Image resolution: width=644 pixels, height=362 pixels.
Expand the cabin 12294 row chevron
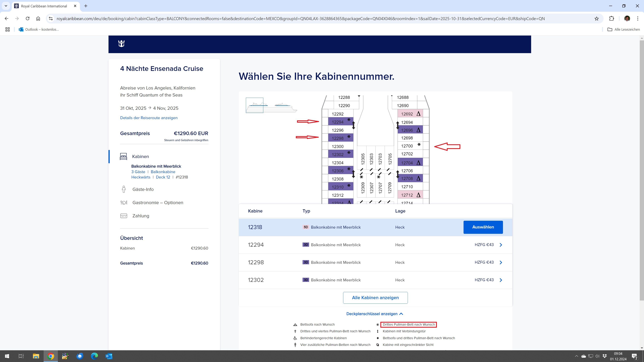coord(501,245)
